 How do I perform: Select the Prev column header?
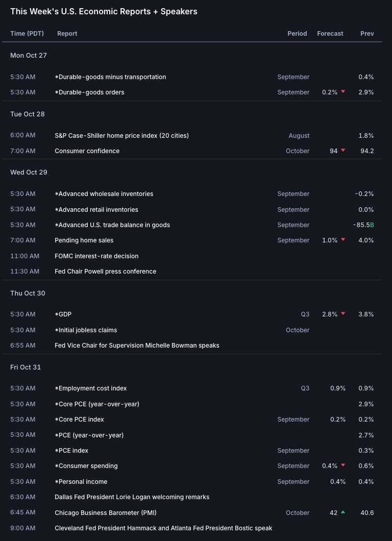(x=367, y=34)
